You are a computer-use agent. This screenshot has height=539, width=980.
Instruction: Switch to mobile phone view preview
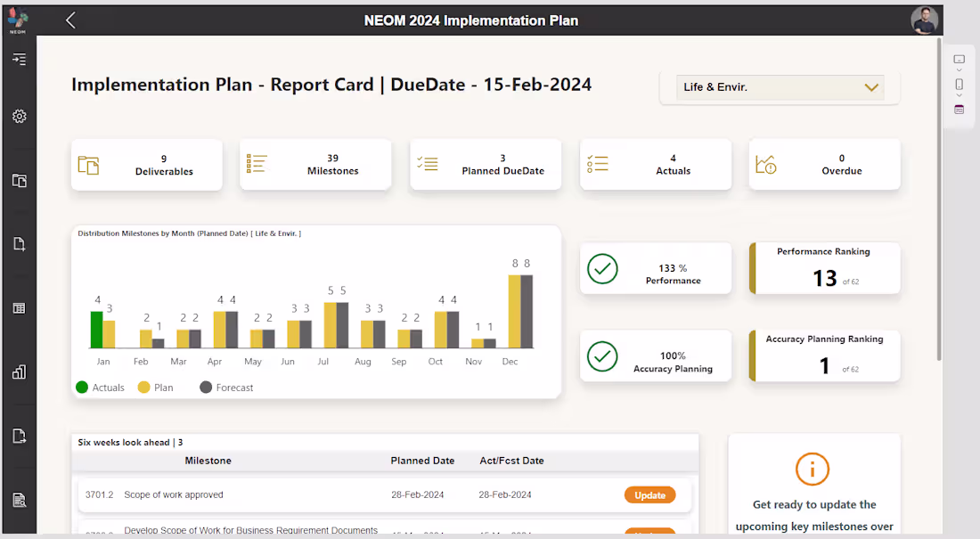pyautogui.click(x=959, y=85)
